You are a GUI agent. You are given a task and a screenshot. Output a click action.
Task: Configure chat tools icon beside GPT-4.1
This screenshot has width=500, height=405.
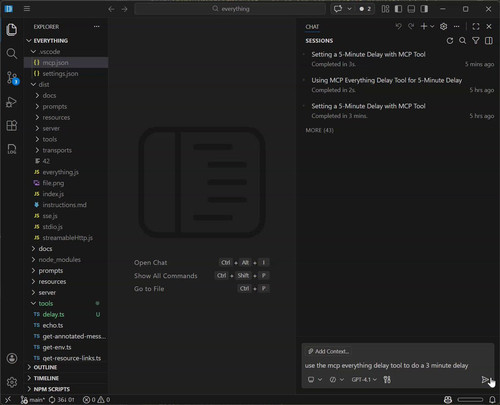click(387, 380)
